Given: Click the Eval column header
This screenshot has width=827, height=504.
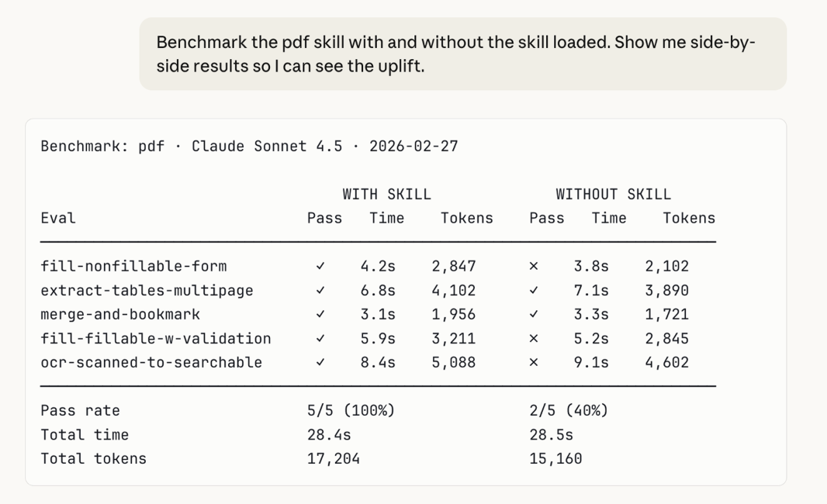Looking at the screenshot, I should 58,219.
